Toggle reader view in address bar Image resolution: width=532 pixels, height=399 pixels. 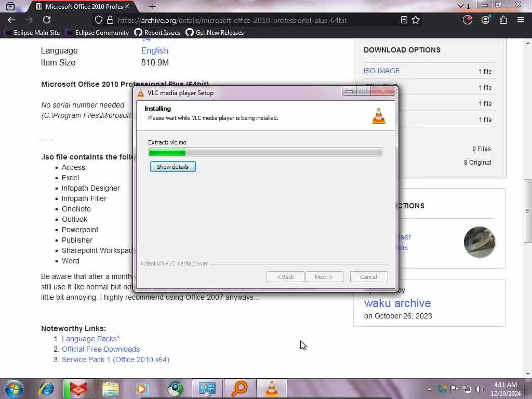pos(404,20)
